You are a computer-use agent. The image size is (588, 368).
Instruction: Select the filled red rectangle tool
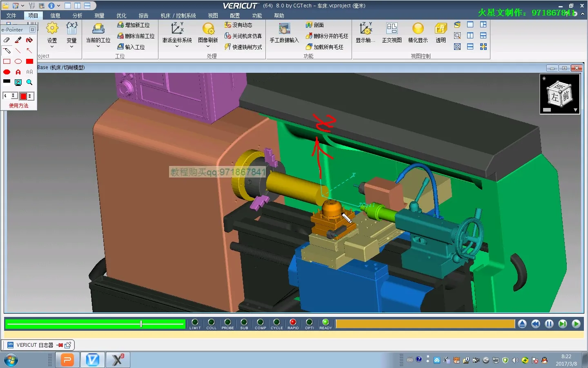coord(29,61)
